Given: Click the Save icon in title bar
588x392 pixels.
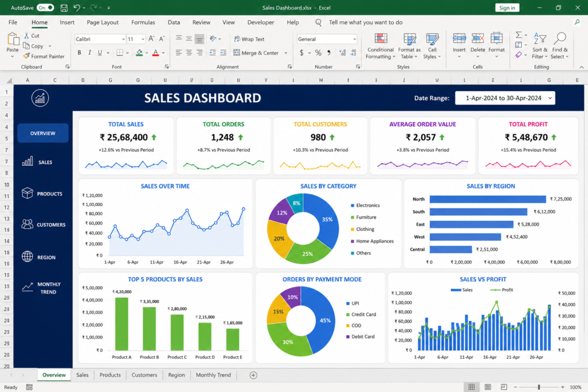Looking at the screenshot, I should (x=64, y=7).
